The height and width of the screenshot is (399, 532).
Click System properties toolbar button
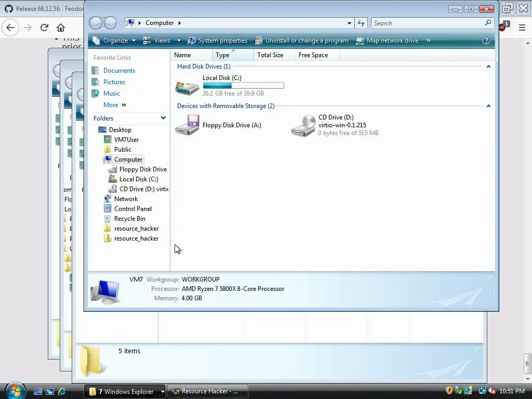click(x=218, y=41)
